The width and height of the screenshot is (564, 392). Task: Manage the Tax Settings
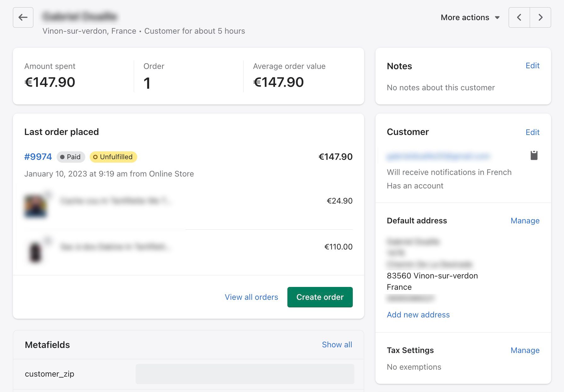[525, 350]
